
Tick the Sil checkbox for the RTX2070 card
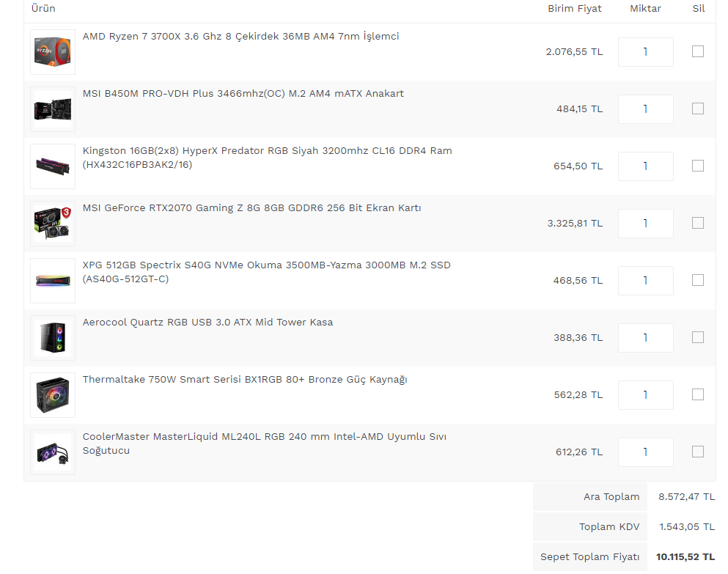point(697,223)
